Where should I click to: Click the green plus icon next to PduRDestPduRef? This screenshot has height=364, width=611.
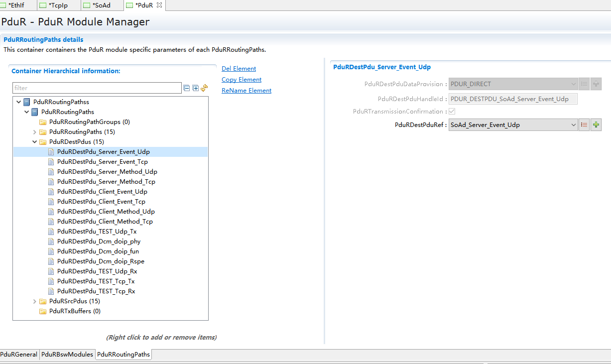[596, 125]
